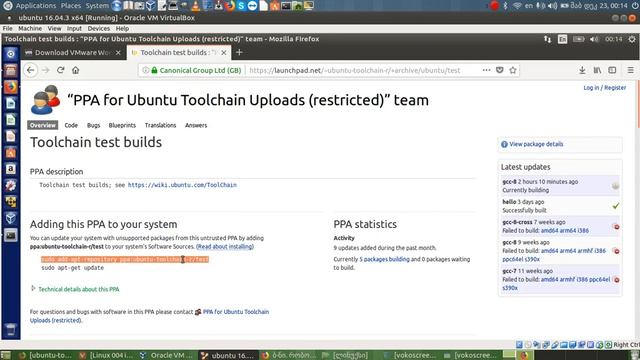
Task: Toggle Firefox sidebar view
Action: coord(612,70)
